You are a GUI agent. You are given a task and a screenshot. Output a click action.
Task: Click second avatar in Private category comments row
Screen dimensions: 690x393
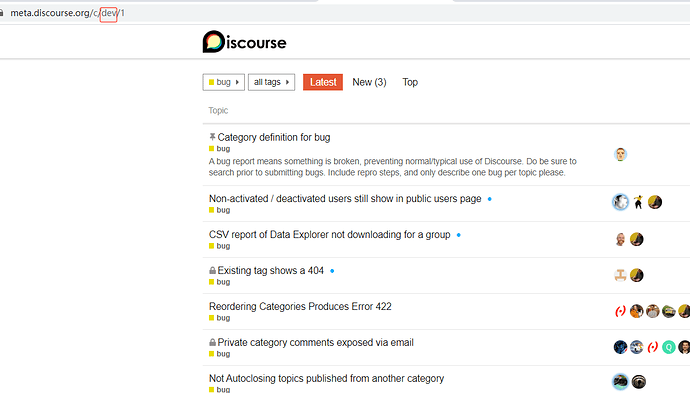click(637, 347)
